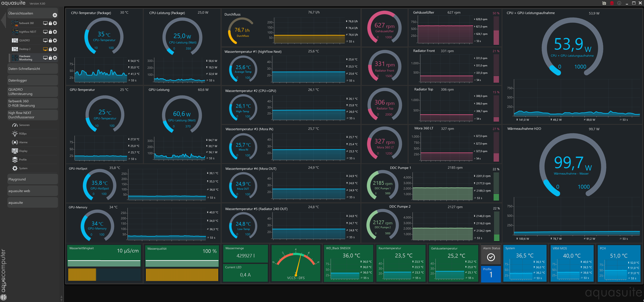Open the info icon in title bar
The height and width of the screenshot is (302, 644).
(619, 3)
